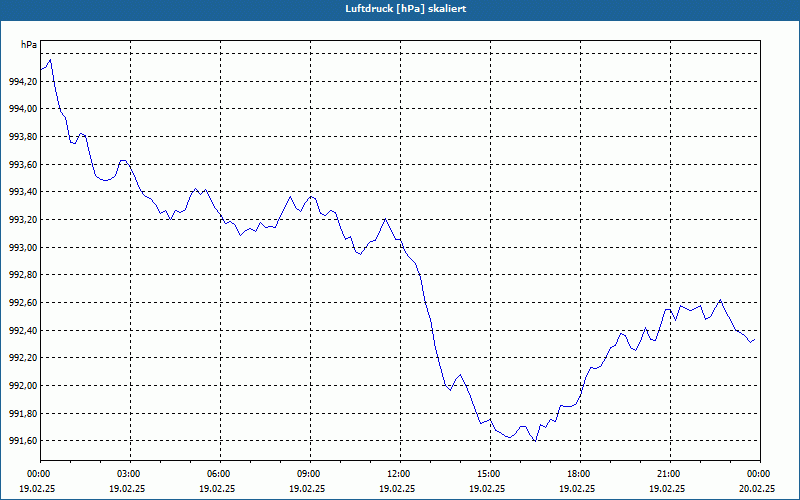Click the 09:00 time axis label

(x=310, y=474)
